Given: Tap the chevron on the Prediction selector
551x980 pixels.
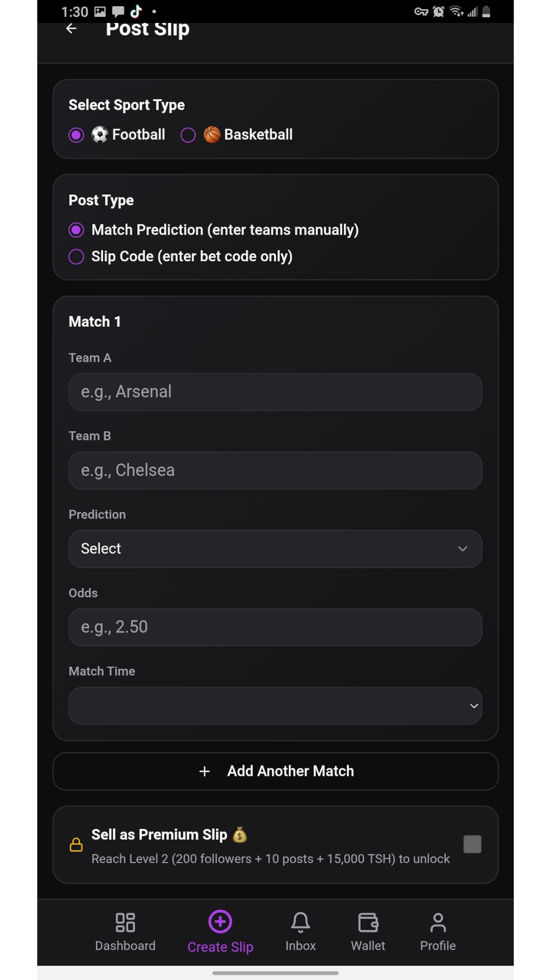Looking at the screenshot, I should [x=463, y=549].
